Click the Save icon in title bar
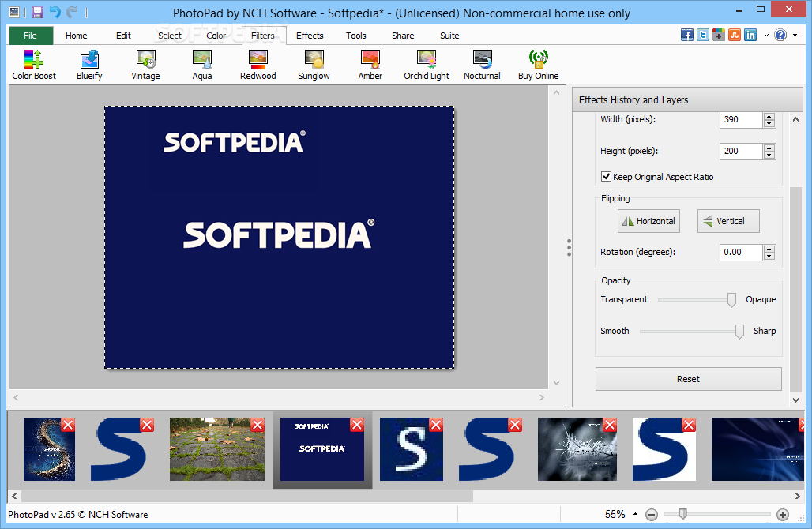812x529 pixels. [x=37, y=12]
